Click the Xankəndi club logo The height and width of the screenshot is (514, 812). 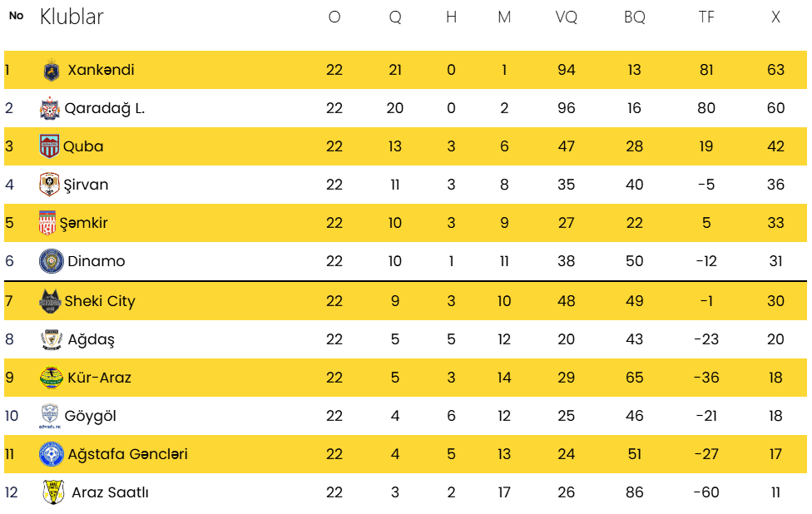(52, 71)
